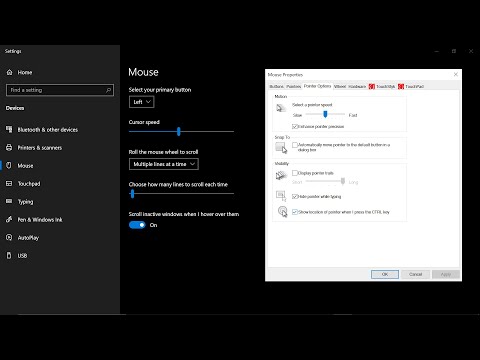
Task: Click the Bluetooth & other devices icon
Action: [x=9, y=129]
